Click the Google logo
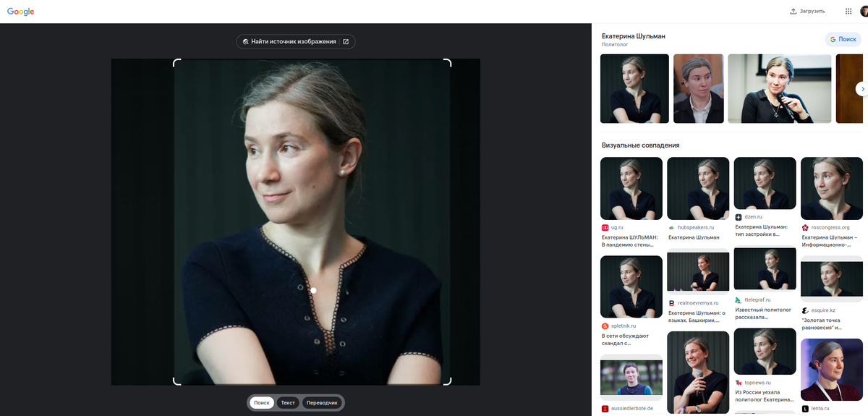Viewport: 868px width, 416px height. [x=21, y=12]
